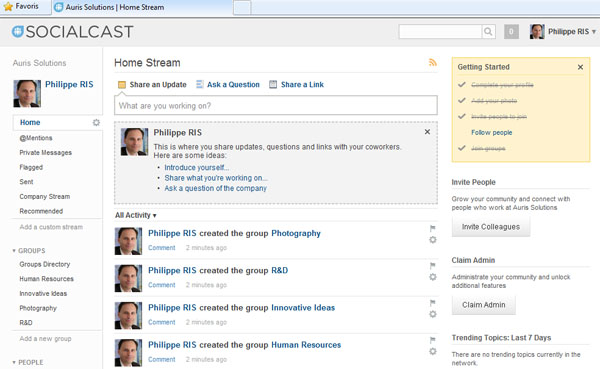This screenshot has width=600, height=369.
Task: Open gear options for Human Resources post
Action: point(432,351)
